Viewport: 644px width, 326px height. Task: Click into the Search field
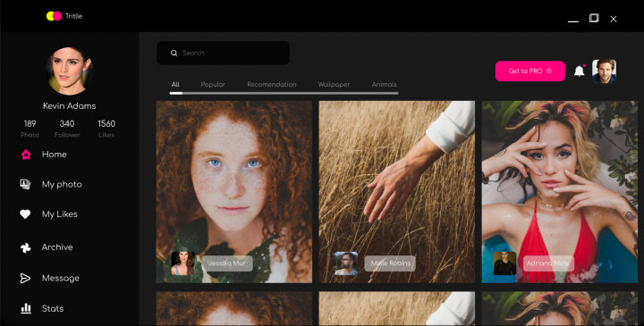[x=223, y=53]
